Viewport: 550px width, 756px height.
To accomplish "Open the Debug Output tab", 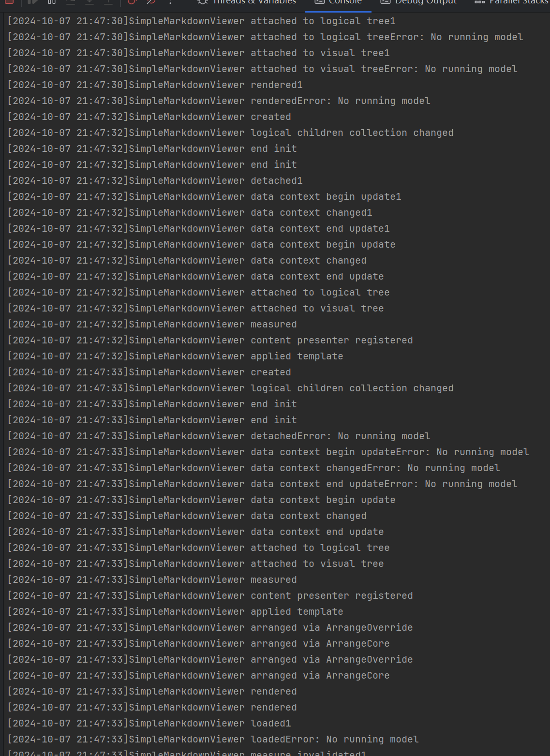I will (426, 2).
